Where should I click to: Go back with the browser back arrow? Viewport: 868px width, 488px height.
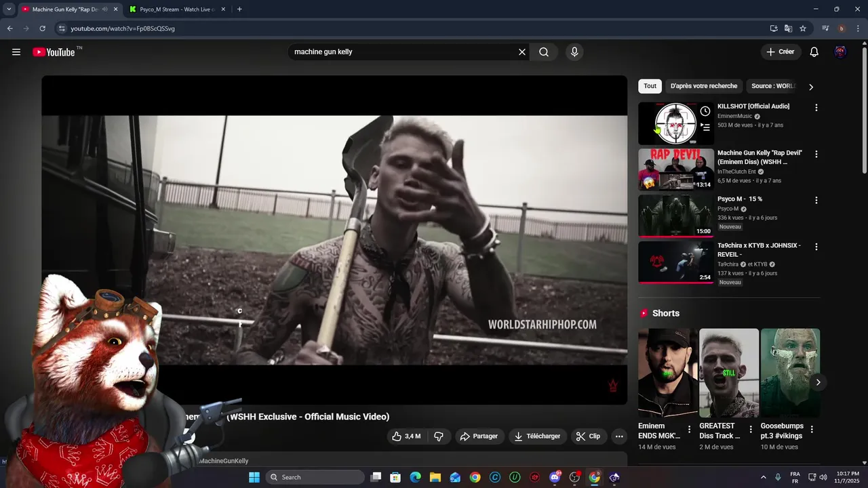(9, 28)
